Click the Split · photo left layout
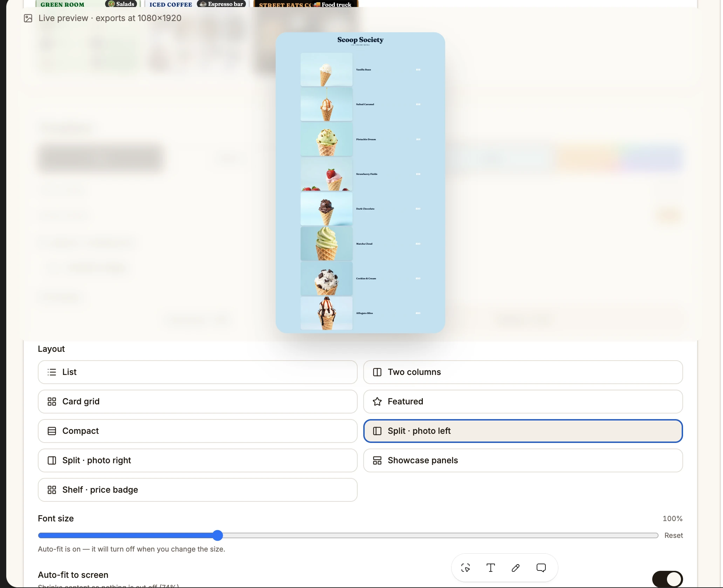The height and width of the screenshot is (588, 723). 523,431
